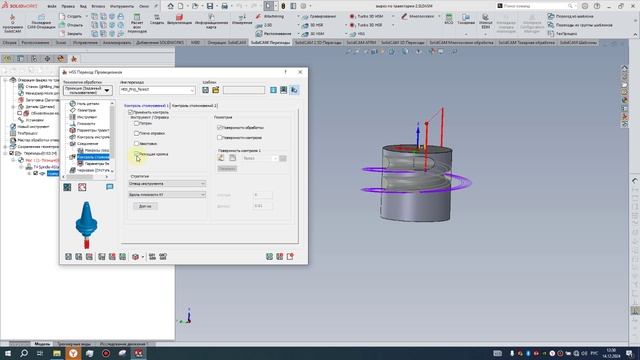Click the first save icon in dialog bottom bar
This screenshot has height=360, width=640.
click(x=68, y=256)
